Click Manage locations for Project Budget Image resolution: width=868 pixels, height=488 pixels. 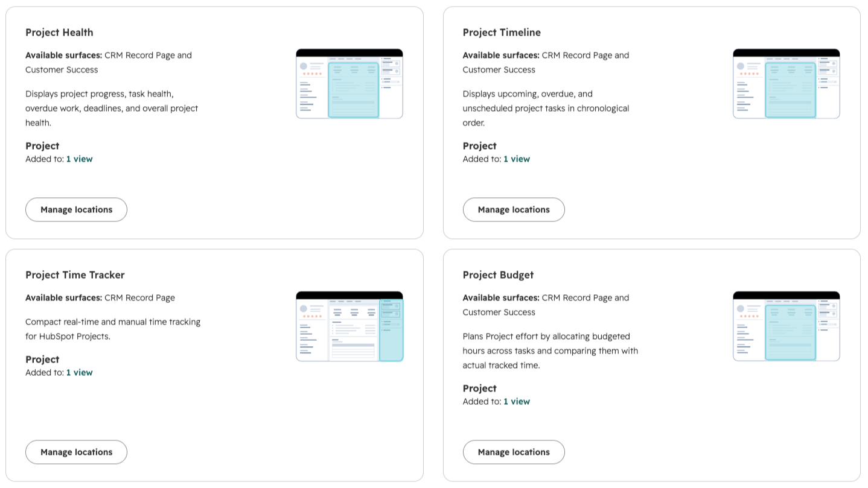[514, 452]
